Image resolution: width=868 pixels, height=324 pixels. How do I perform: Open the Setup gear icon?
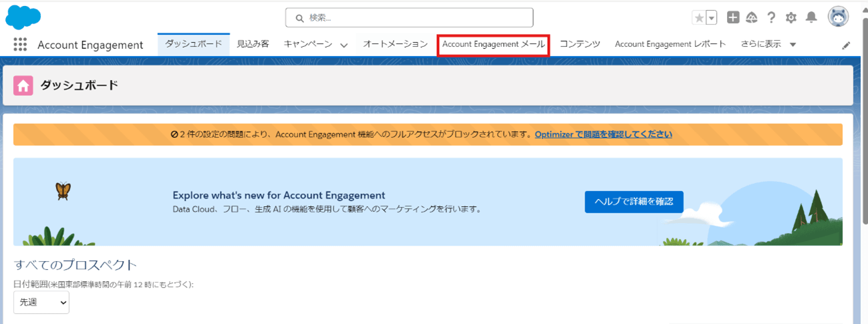791,18
